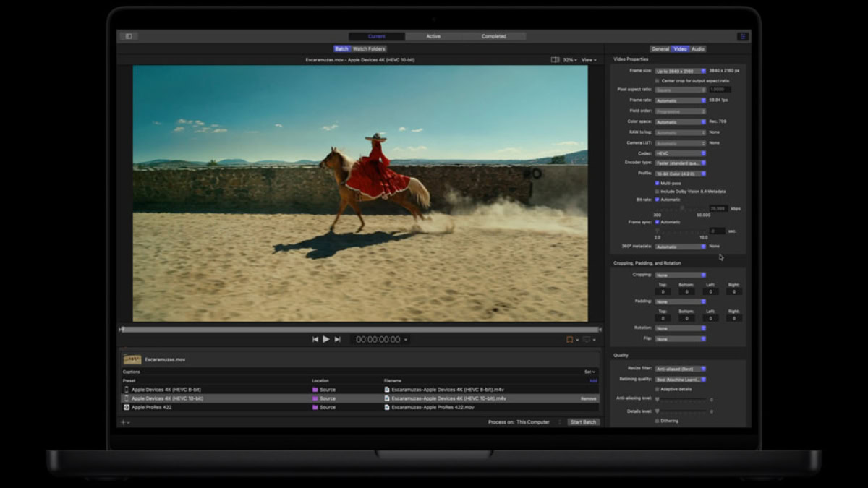Click the 00:00:00:00 timecode field
868x488 pixels.
(x=379, y=338)
